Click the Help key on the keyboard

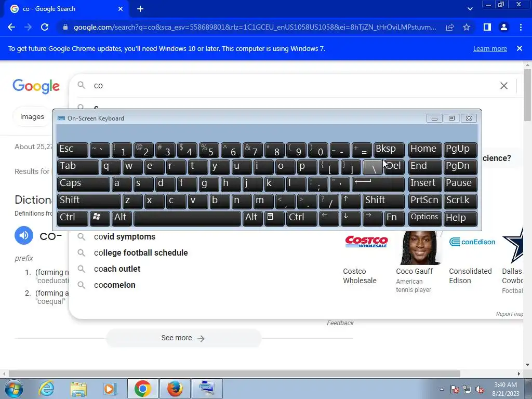pyautogui.click(x=460, y=218)
